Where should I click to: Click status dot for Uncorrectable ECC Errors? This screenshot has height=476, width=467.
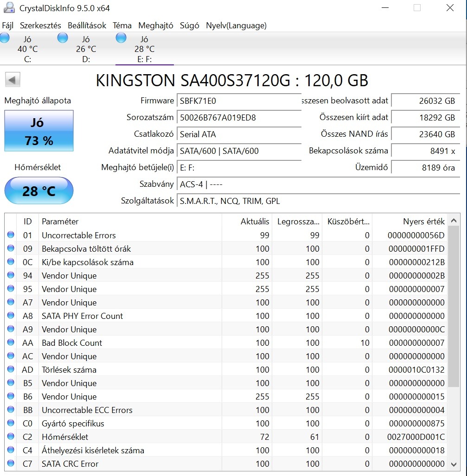[x=11, y=410]
